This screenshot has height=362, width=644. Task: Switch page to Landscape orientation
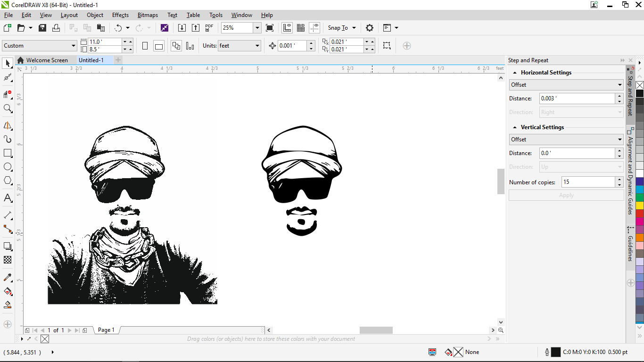point(159,46)
